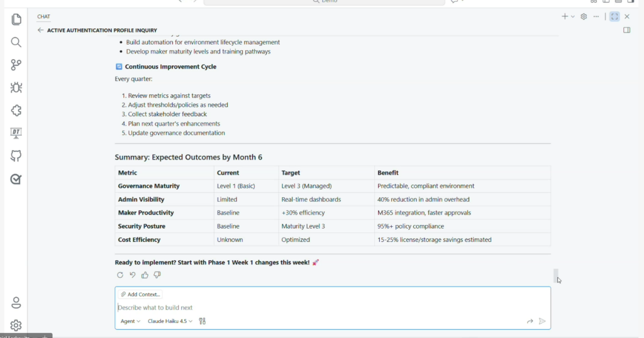Click 'Develop maker maturity levels' bullet
Image resolution: width=644 pixels, height=338 pixels.
(198, 52)
